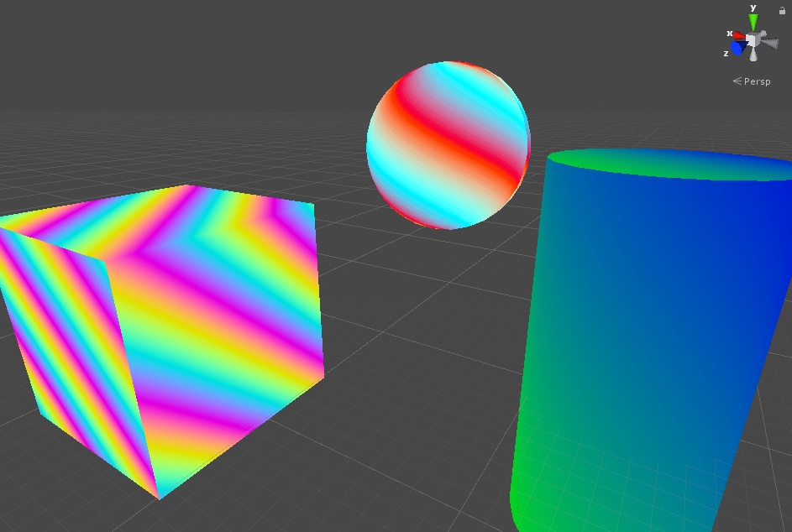Toggle the Persp projection label

tap(752, 81)
